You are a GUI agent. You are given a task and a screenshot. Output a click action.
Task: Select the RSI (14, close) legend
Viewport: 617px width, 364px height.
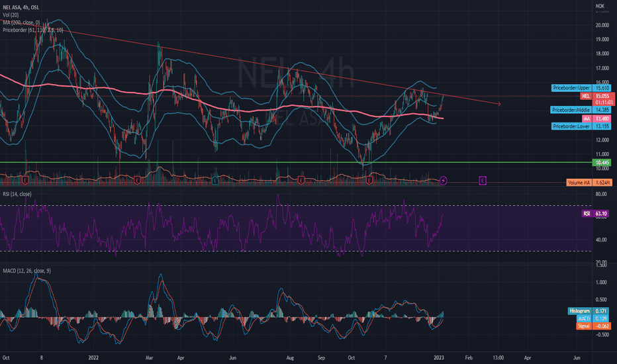pos(17,194)
